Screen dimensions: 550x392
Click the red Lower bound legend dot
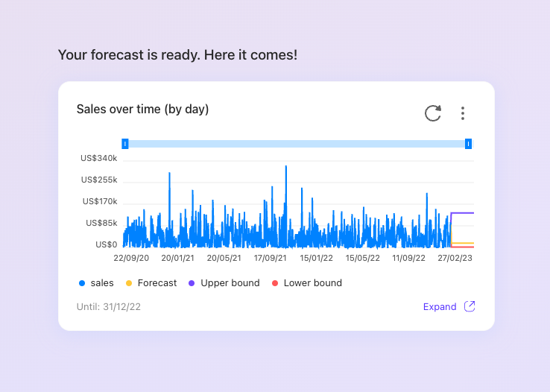tap(275, 283)
